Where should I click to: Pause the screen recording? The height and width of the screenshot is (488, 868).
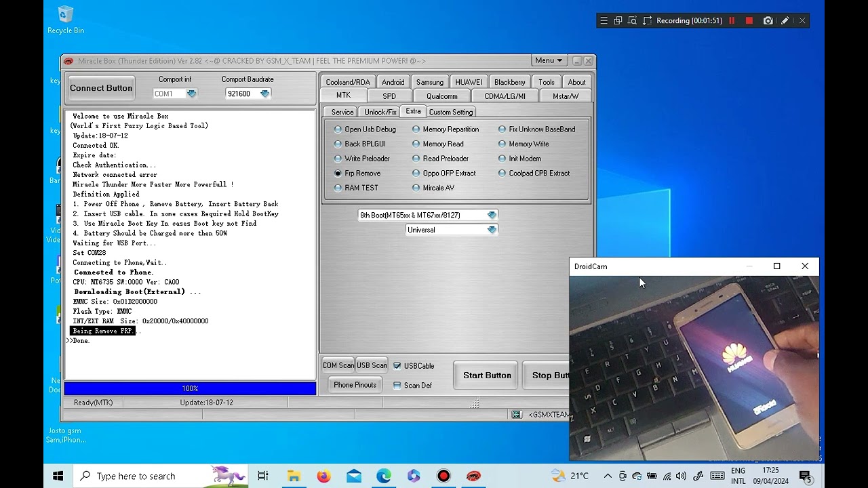[732, 21]
